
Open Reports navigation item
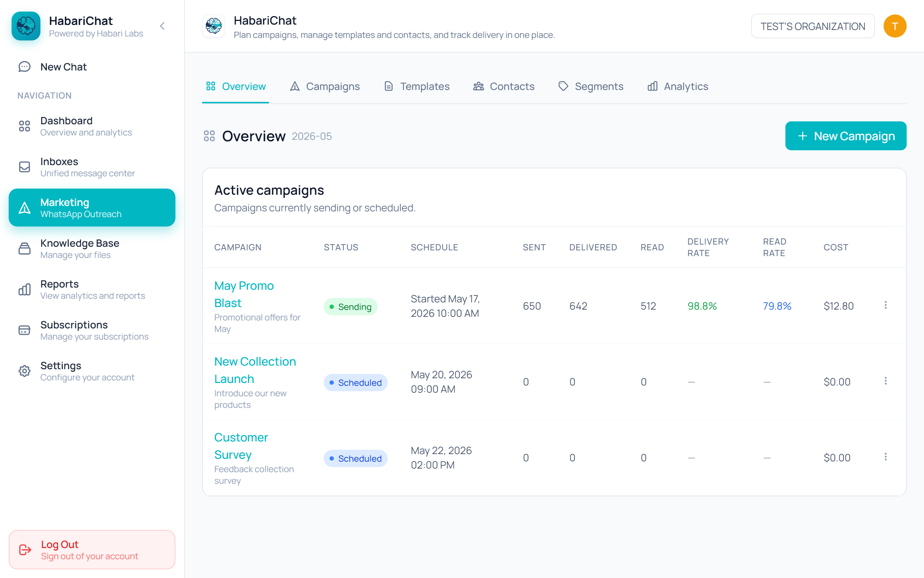[x=92, y=289]
